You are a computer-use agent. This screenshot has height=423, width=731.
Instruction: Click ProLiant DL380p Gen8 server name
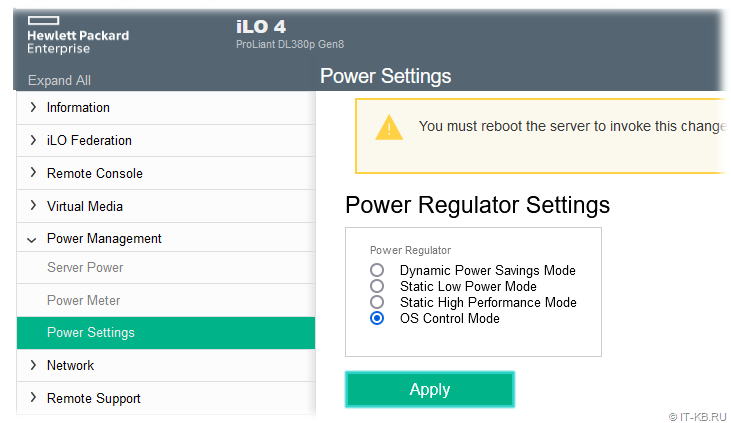coord(290,44)
